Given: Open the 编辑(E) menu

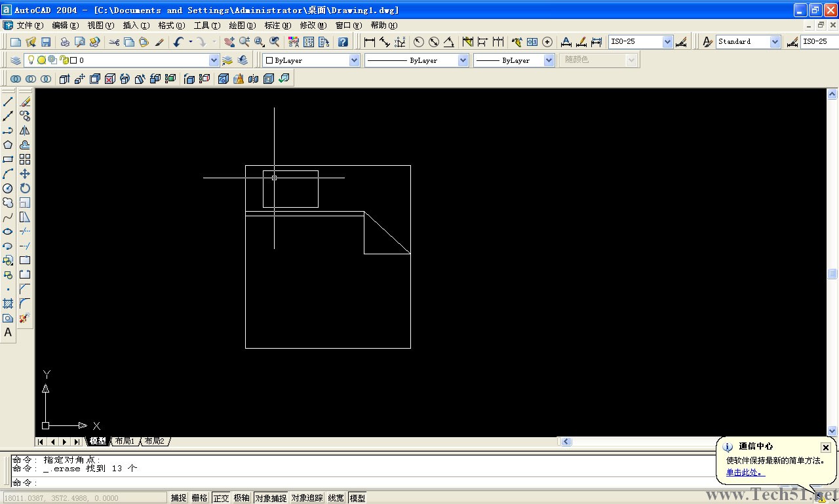Looking at the screenshot, I should (x=66, y=26).
